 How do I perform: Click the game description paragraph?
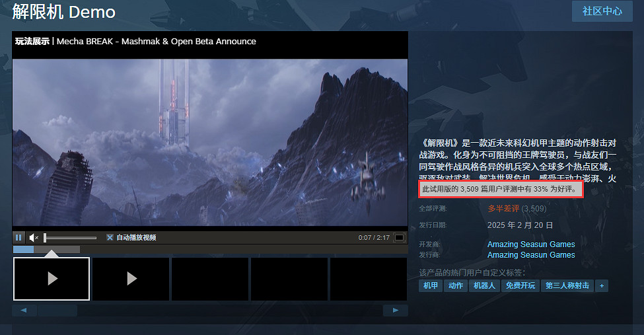[x=517, y=161]
